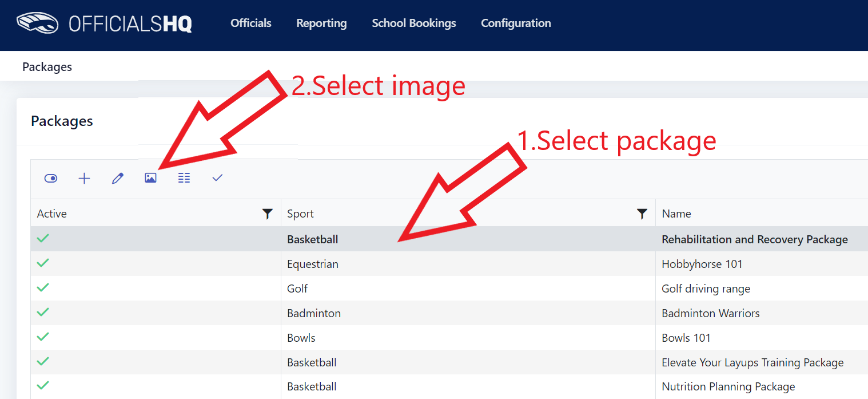Click active checkmark in Rehabilitation package row
Viewport: 868px width, 399px height.
coord(43,239)
